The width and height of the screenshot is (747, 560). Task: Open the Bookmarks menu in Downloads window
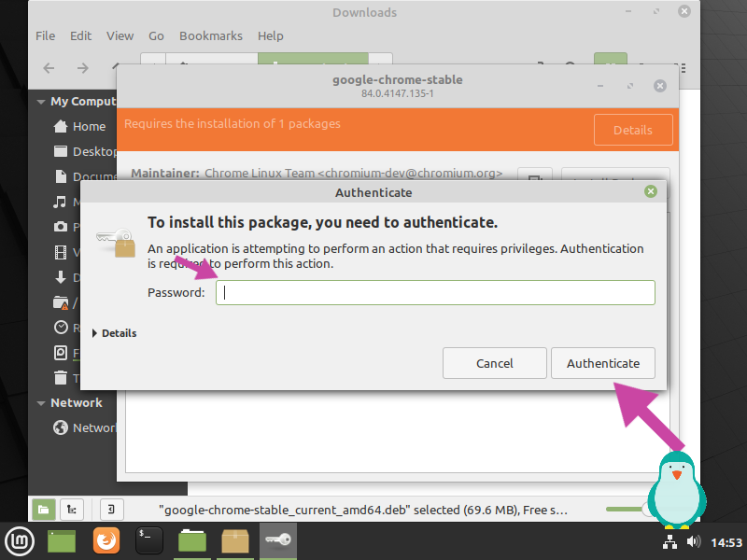(211, 35)
